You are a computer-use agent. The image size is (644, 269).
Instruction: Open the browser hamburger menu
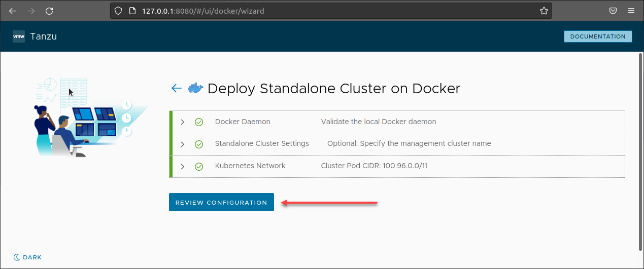coord(631,11)
